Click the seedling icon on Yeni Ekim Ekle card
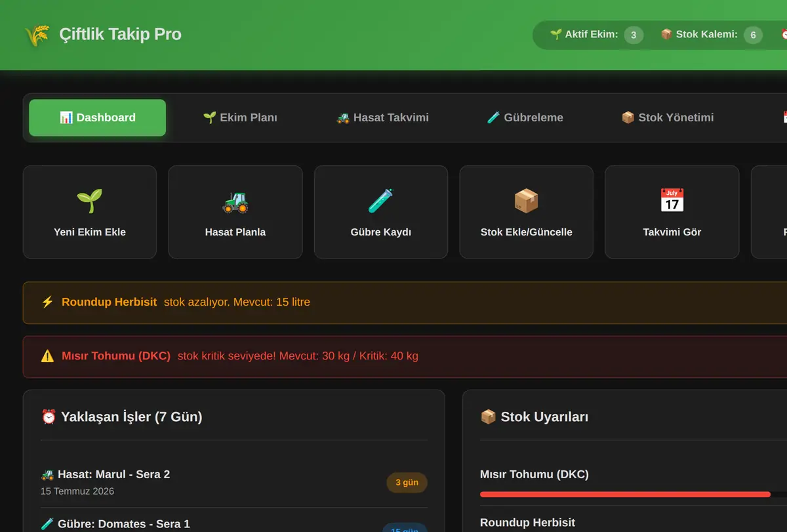The height and width of the screenshot is (532, 787). click(x=90, y=201)
